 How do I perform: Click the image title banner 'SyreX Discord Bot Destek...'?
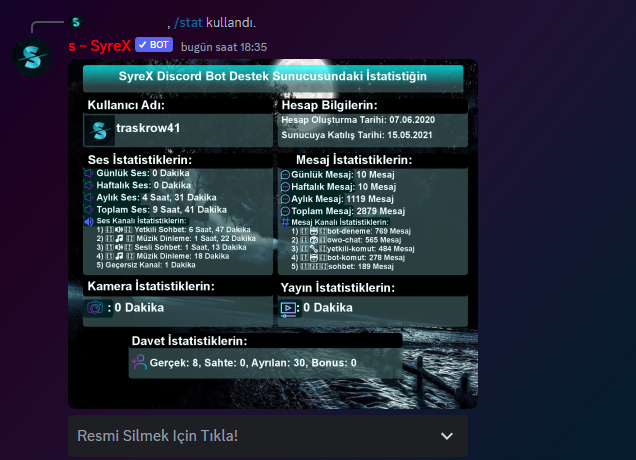point(273,77)
